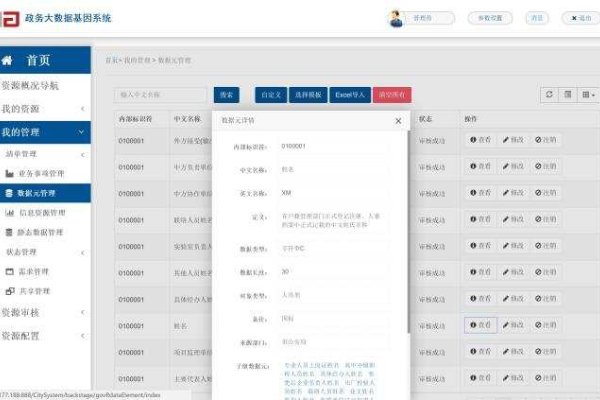Click the administrator avatar icon
The image size is (600, 400).
click(395, 18)
